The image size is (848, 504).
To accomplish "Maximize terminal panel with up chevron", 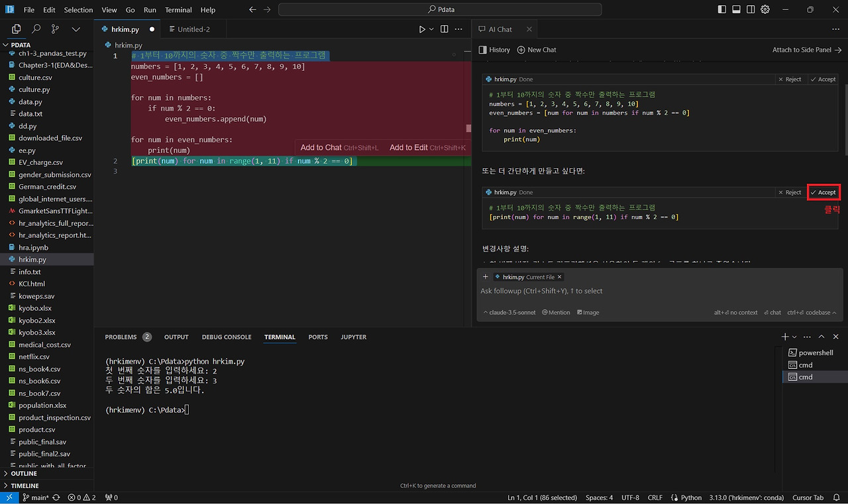I will click(x=821, y=337).
